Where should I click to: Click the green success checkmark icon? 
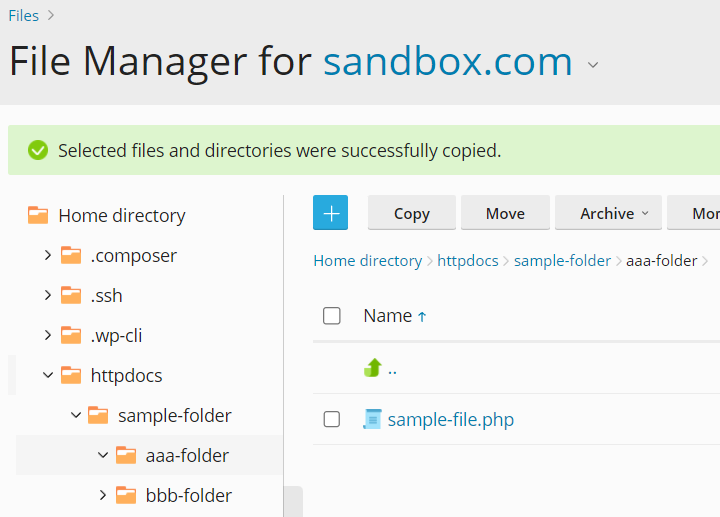click(38, 151)
